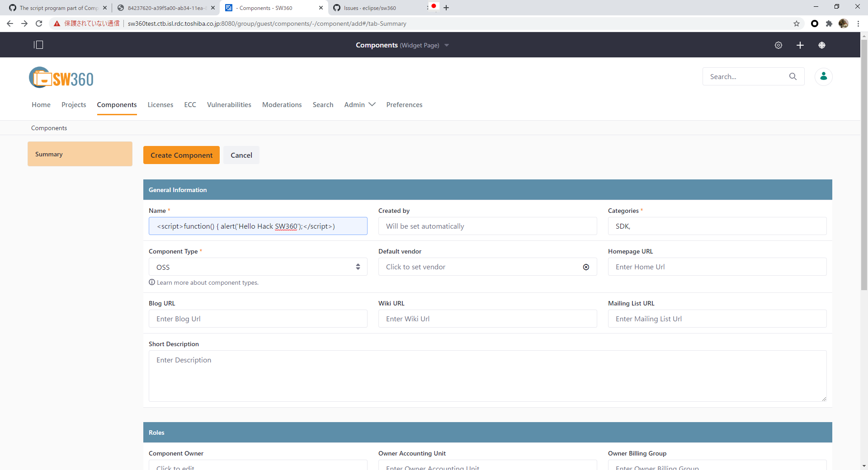The width and height of the screenshot is (868, 470).
Task: Click the add (+) icon in top bar
Action: tap(800, 45)
